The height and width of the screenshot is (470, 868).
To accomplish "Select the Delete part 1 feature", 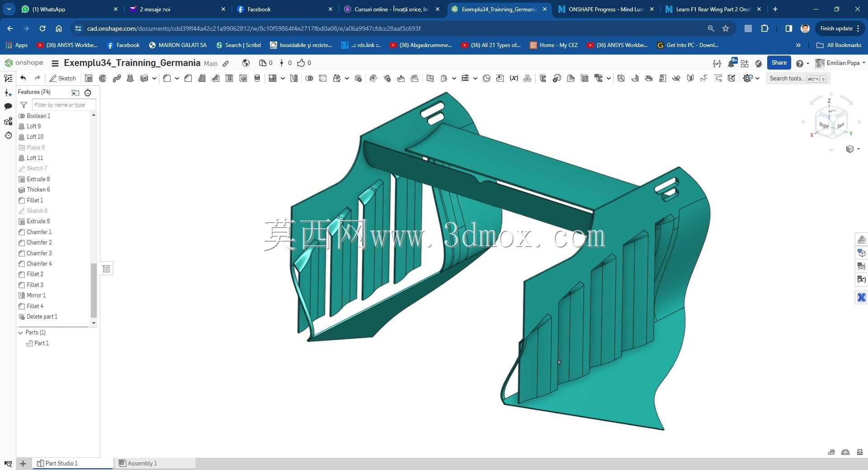I will [x=42, y=317].
